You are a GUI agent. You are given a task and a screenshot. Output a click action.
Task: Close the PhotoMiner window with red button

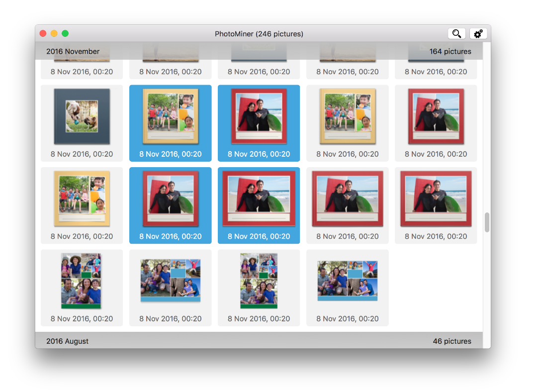[43, 33]
